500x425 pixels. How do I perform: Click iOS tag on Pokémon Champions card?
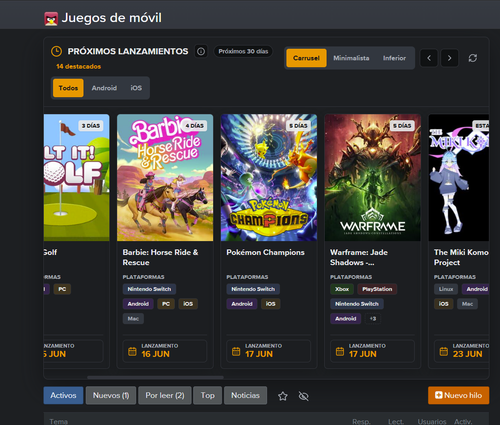click(x=270, y=304)
